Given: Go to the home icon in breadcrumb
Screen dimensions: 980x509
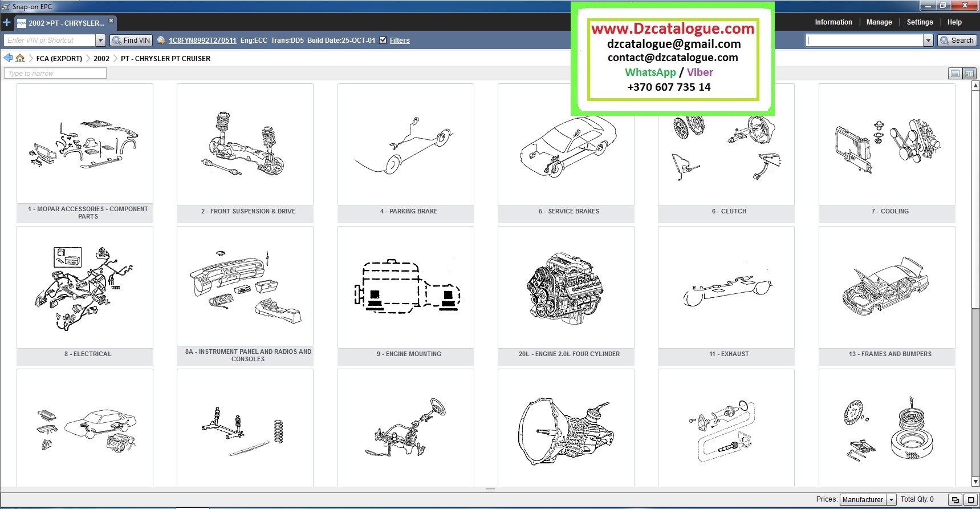Looking at the screenshot, I should click(20, 58).
